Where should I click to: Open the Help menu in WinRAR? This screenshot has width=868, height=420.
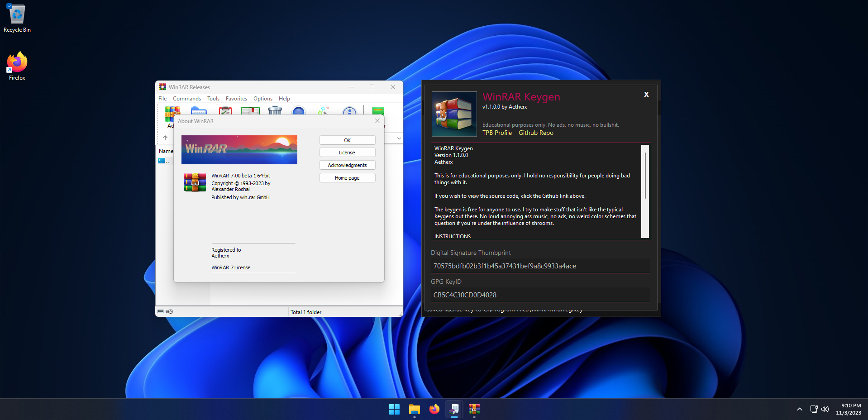pyautogui.click(x=285, y=99)
